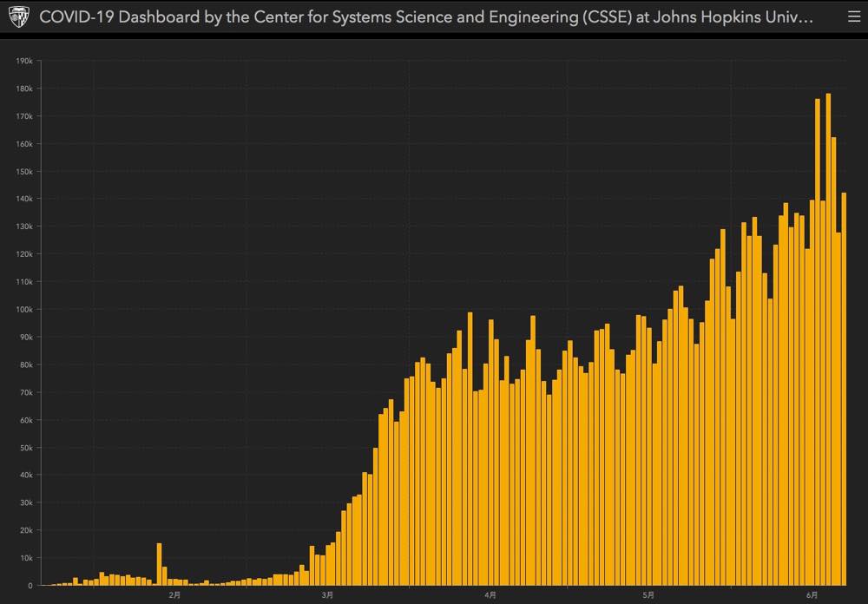Click the 110k y-axis label
The height and width of the screenshot is (604, 868).
pyautogui.click(x=24, y=282)
